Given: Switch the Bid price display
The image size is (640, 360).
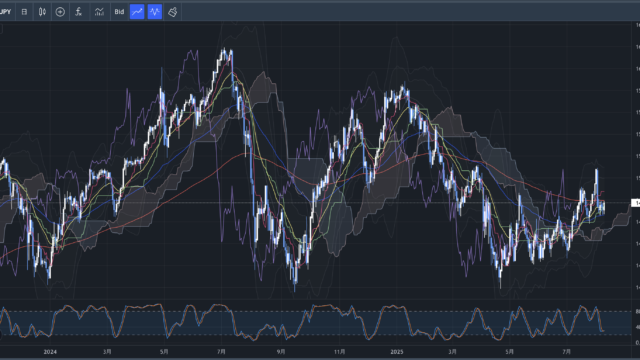Looking at the screenshot, I should pyautogui.click(x=119, y=12).
